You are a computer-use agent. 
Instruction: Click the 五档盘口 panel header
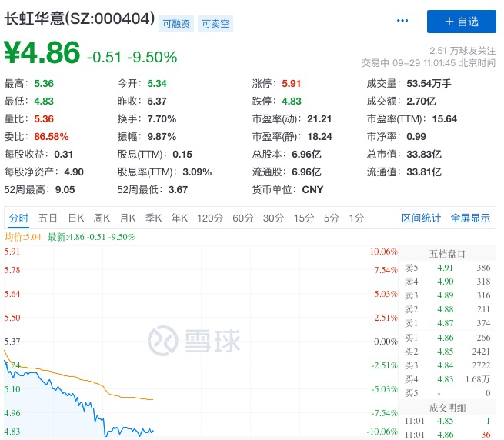[447, 254]
